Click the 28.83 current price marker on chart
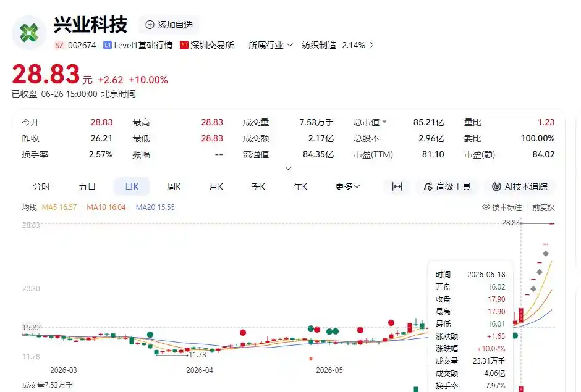Image resolution: width=581 pixels, height=392 pixels. coord(511,223)
